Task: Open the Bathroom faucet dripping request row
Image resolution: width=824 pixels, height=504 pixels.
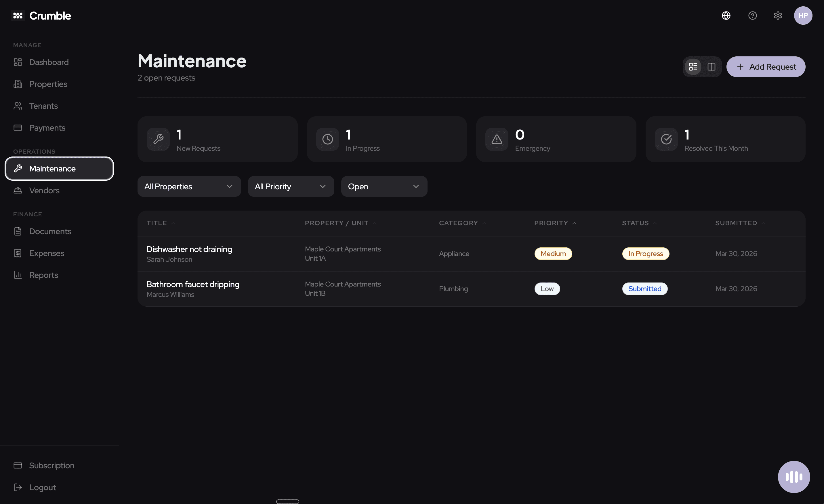Action: (x=193, y=284)
